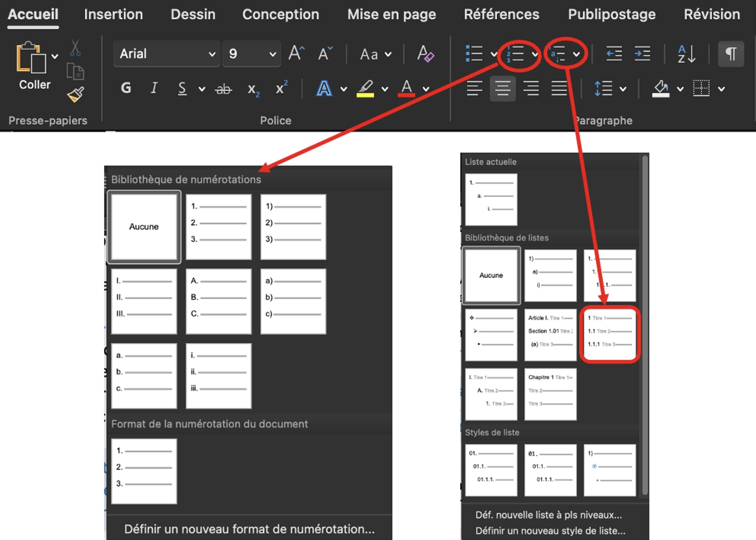Screen dimensions: 756x540
Task: Click the text effects blue A icon
Action: 324,89
